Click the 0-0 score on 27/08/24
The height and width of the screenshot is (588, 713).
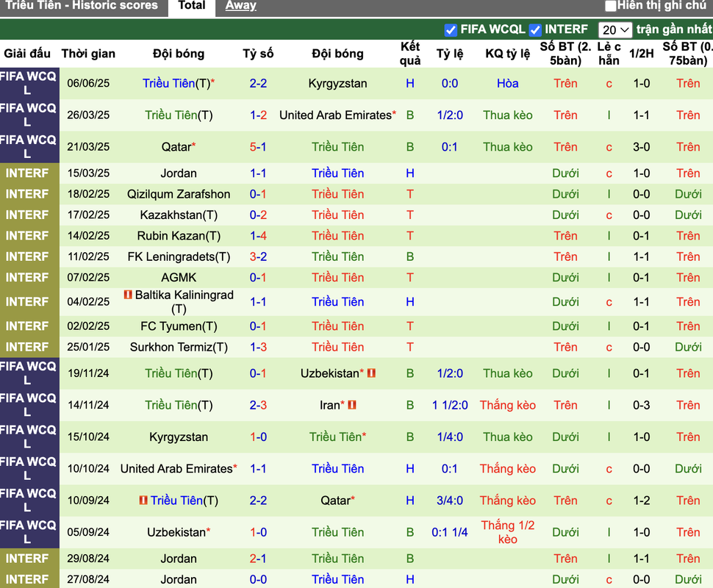(258, 580)
